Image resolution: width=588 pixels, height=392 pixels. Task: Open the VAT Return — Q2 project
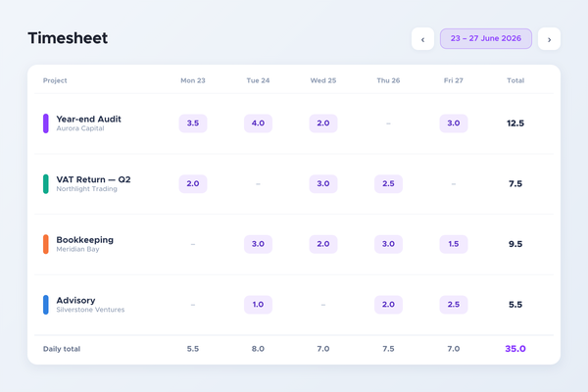tap(93, 179)
